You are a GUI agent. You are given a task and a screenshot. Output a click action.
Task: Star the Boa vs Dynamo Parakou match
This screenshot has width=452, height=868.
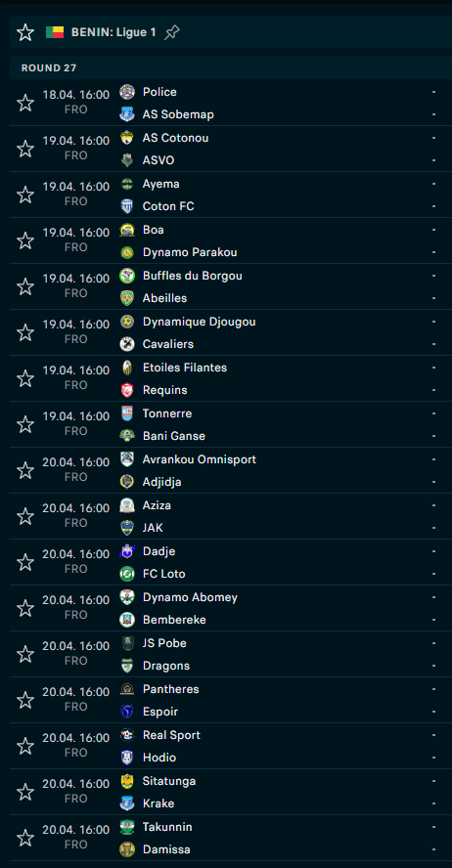tap(25, 240)
